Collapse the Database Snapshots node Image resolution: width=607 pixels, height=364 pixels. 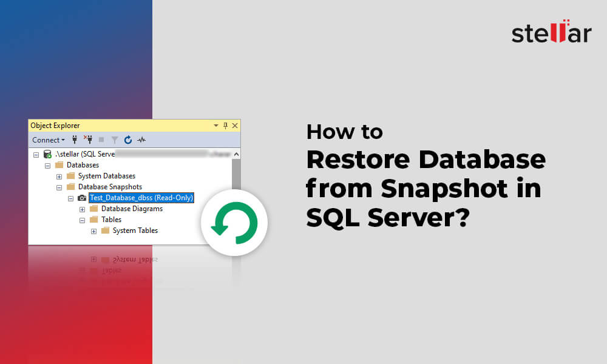click(59, 187)
